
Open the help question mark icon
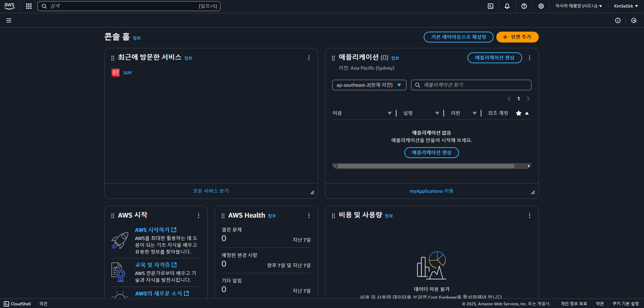pyautogui.click(x=524, y=6)
